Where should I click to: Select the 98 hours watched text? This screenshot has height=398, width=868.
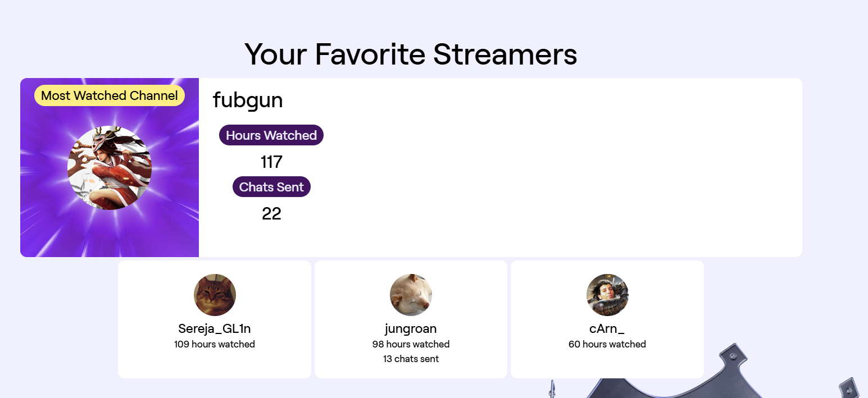click(411, 344)
